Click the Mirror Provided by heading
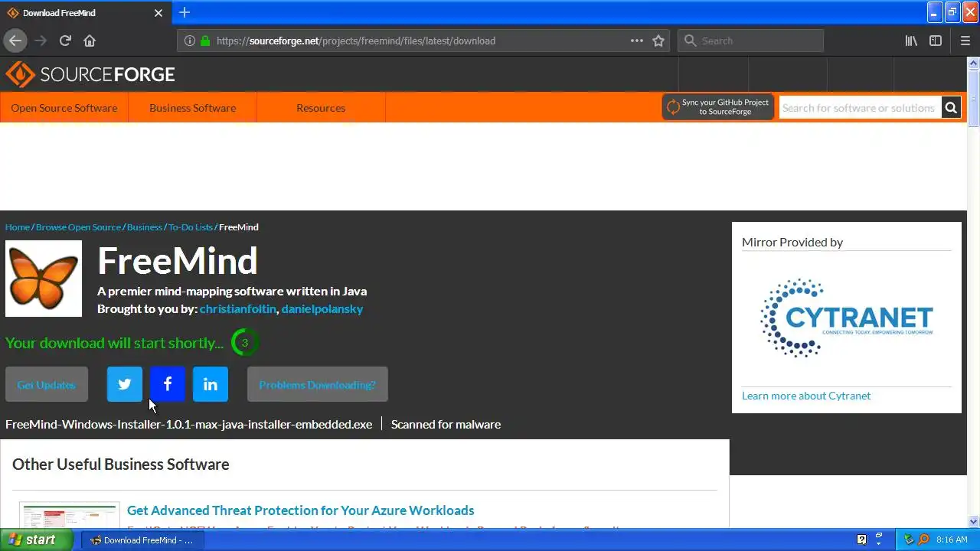Screen dimensions: 980x551 (792, 242)
